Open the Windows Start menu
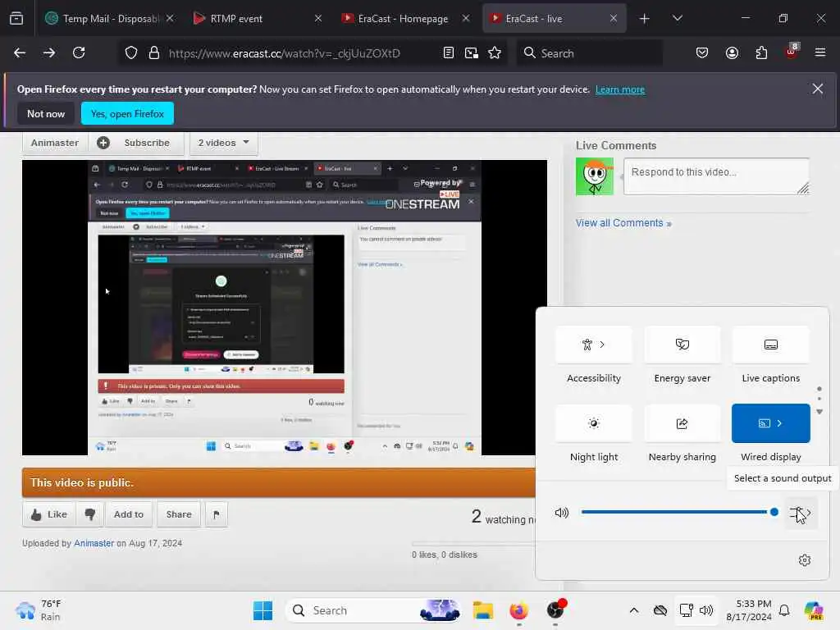This screenshot has height=630, width=840. (x=262, y=610)
